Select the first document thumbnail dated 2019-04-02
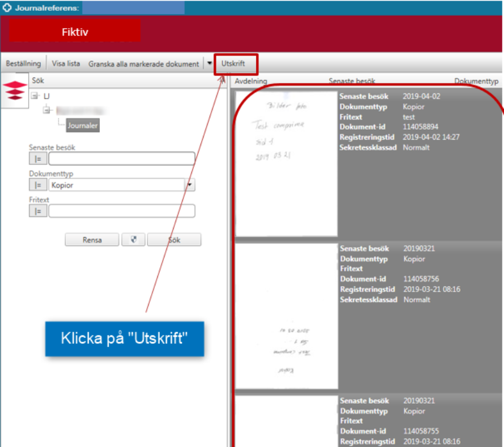This screenshot has height=447, width=504. (x=286, y=163)
